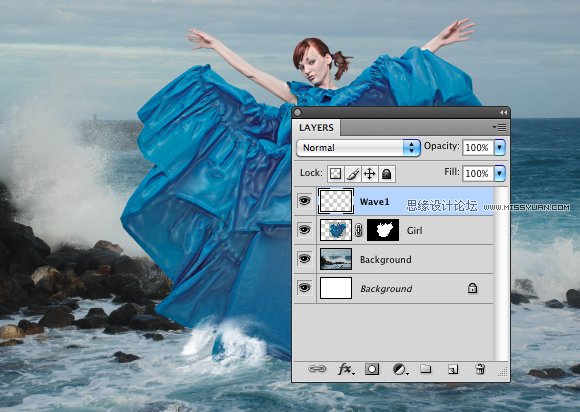Screen dimensions: 580x412
Task: Select the Girl layer image thumbnail
Action: pos(335,230)
